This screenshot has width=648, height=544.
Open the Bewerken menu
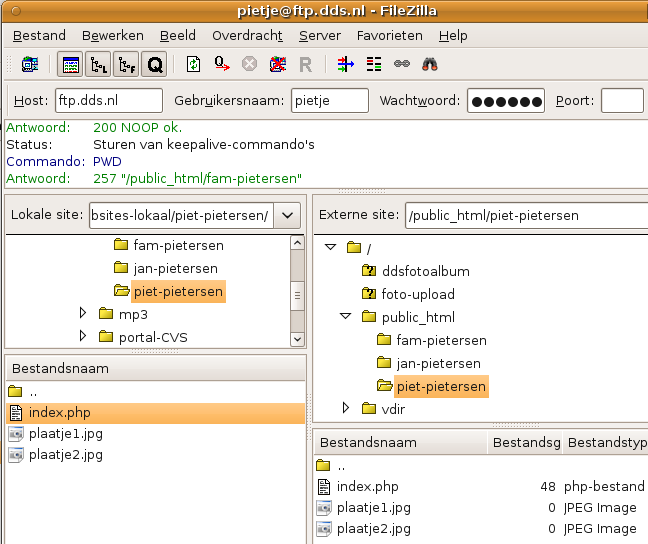point(113,36)
